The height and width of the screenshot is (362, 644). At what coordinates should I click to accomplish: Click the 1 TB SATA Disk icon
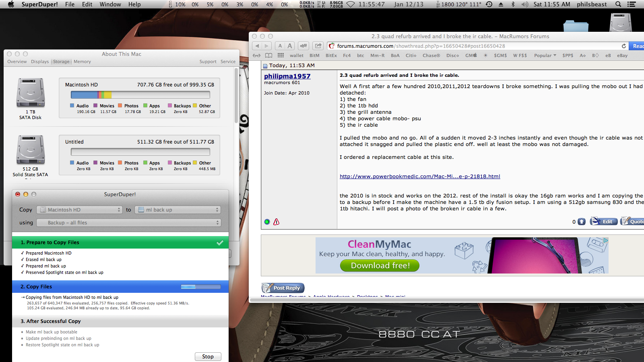(31, 93)
